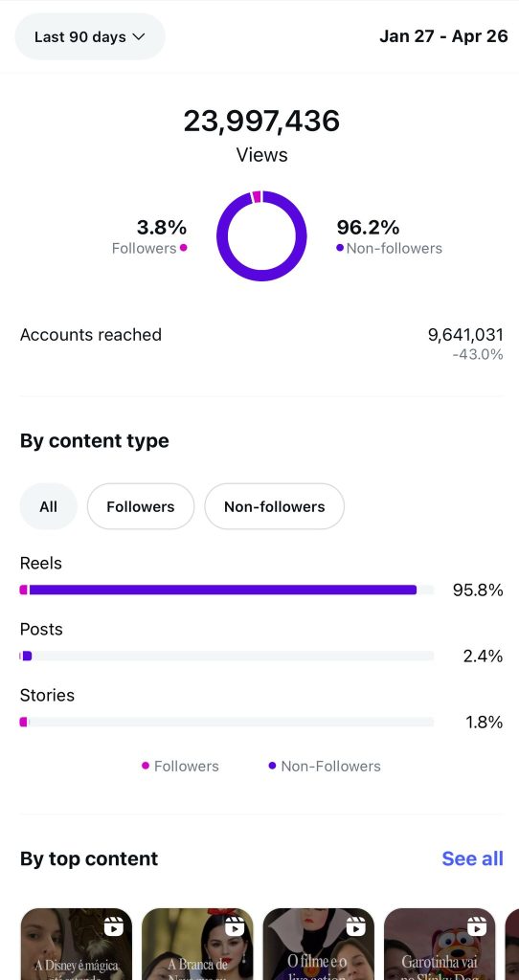
Task: Switch to the Followers filter chip
Action: click(141, 506)
